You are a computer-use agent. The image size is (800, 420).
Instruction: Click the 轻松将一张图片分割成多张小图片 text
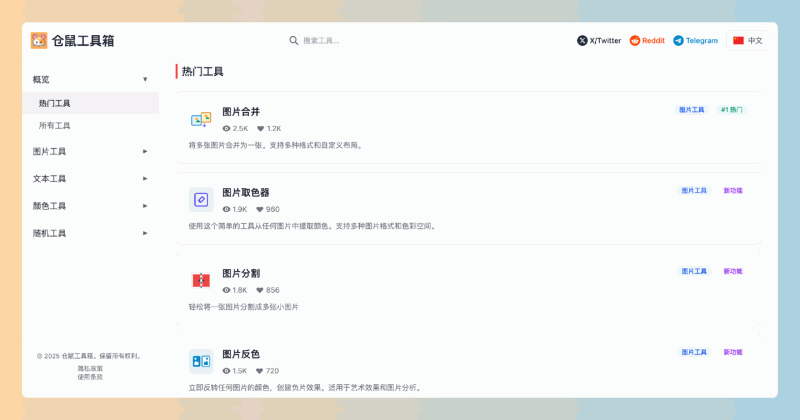[243, 307]
